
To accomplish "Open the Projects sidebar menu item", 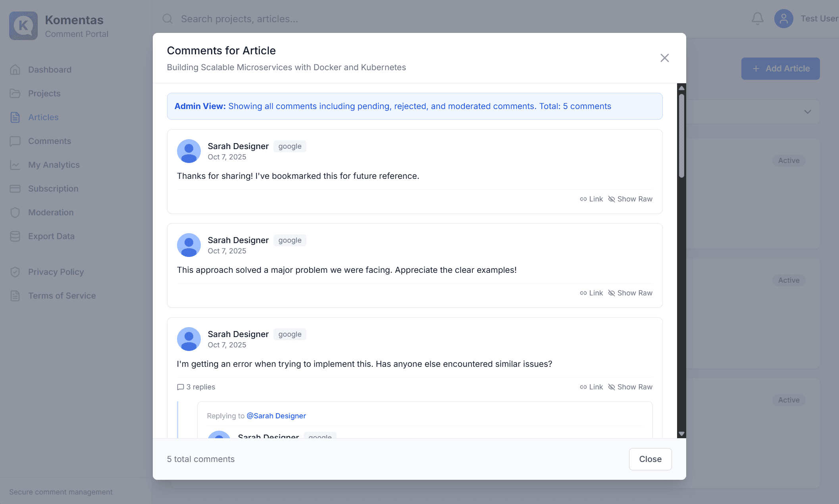I will click(44, 94).
